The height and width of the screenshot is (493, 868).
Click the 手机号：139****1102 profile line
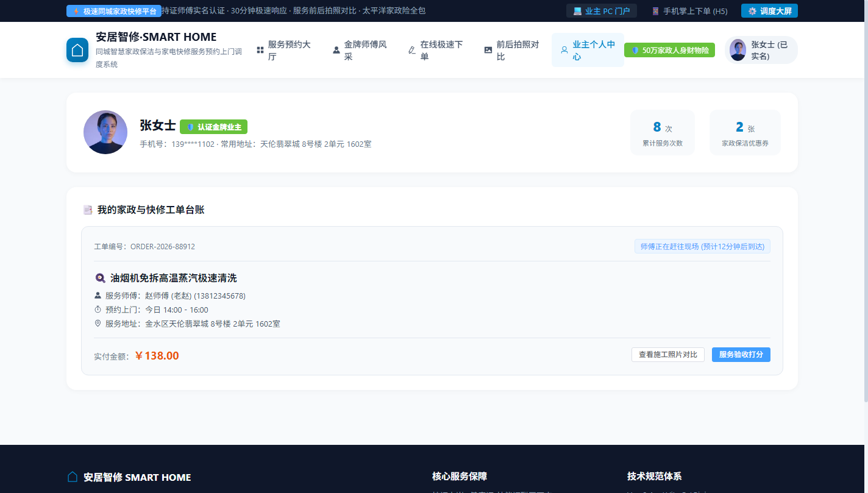coord(255,144)
